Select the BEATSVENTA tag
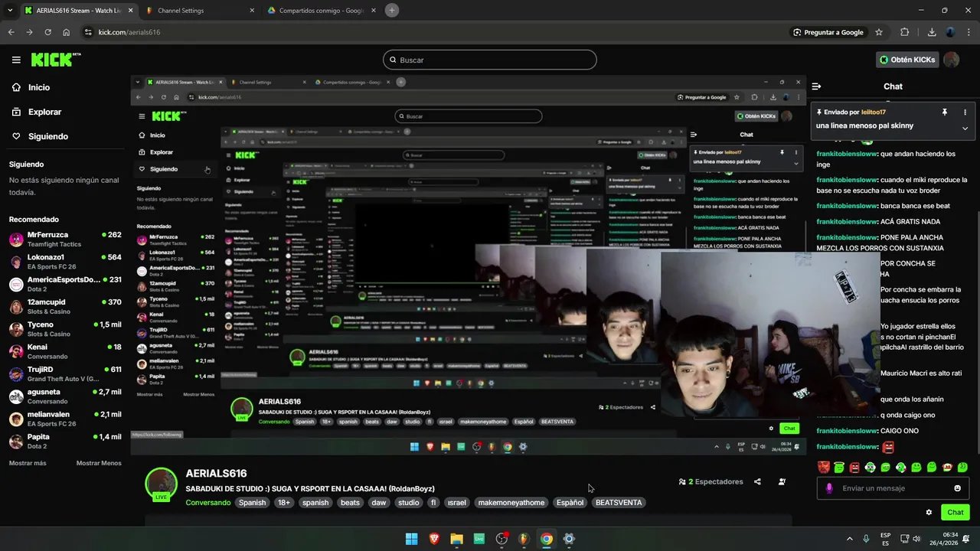 pos(619,503)
